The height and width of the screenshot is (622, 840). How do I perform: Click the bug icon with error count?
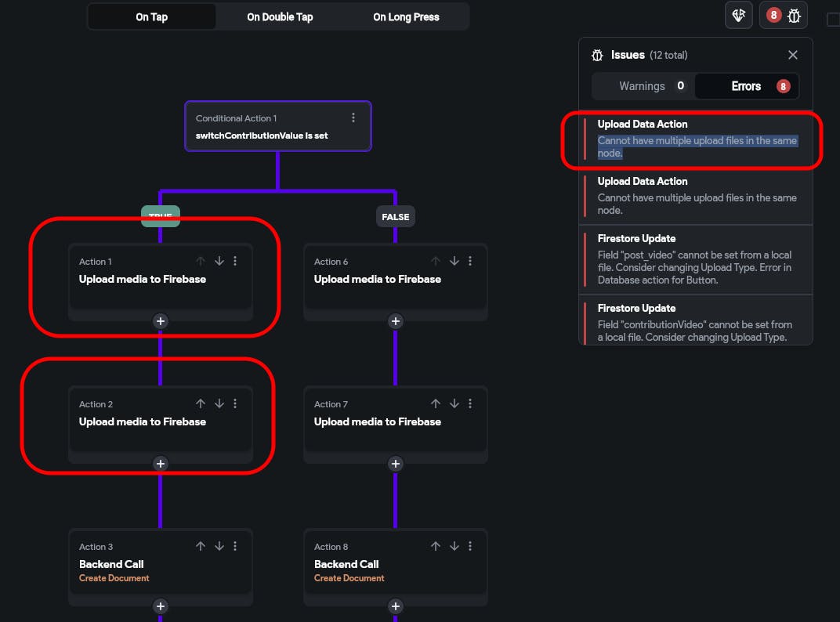784,16
